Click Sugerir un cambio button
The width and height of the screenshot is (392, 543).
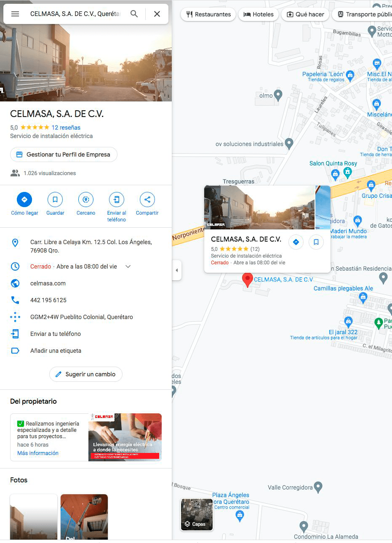(x=86, y=374)
